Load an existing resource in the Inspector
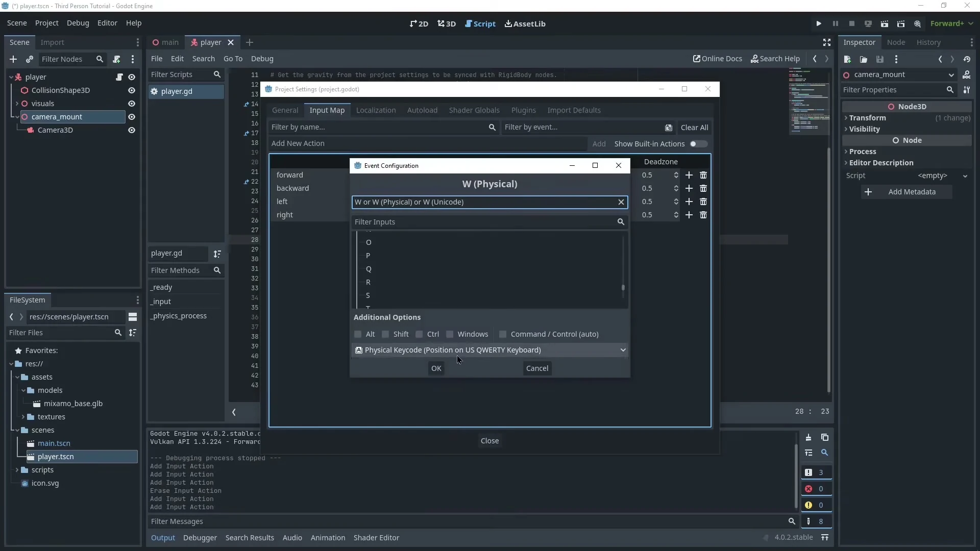 864,59
